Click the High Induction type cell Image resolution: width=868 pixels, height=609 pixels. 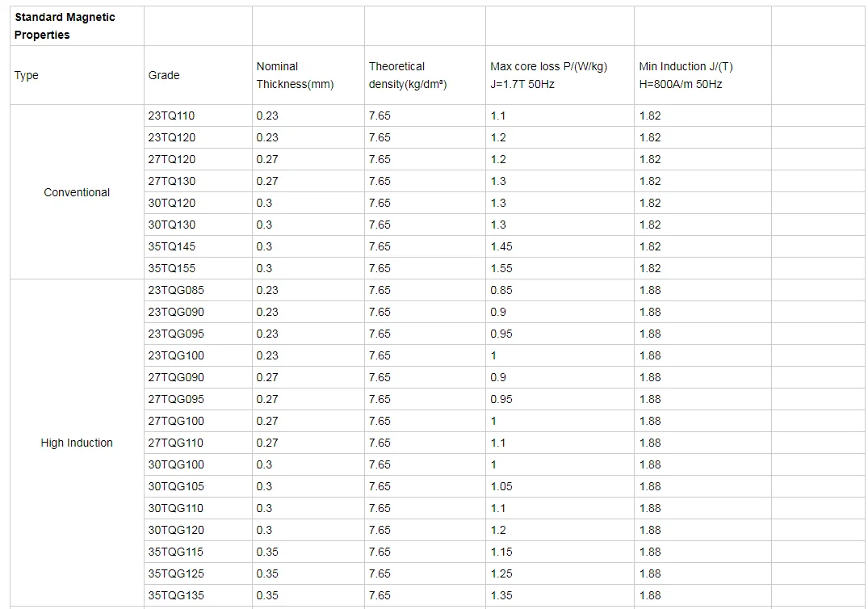77,443
